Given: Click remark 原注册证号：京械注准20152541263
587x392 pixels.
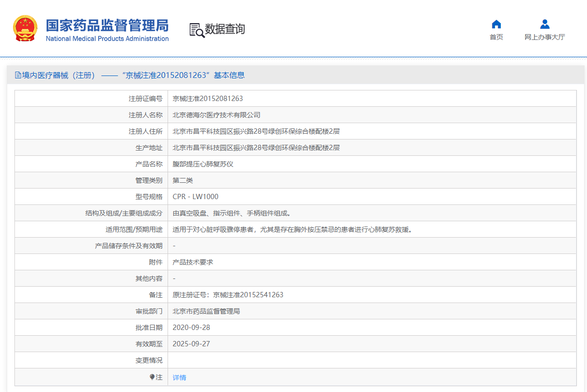Looking at the screenshot, I should (228, 295).
